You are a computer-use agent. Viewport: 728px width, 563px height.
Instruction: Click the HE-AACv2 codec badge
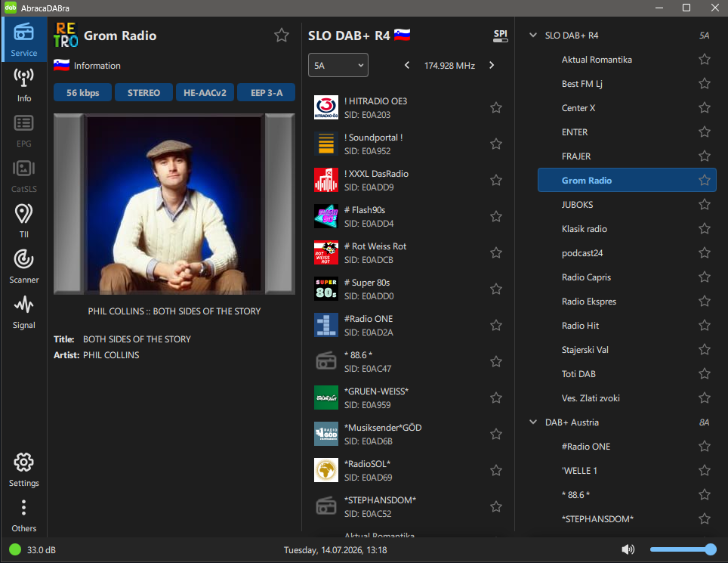click(x=205, y=92)
